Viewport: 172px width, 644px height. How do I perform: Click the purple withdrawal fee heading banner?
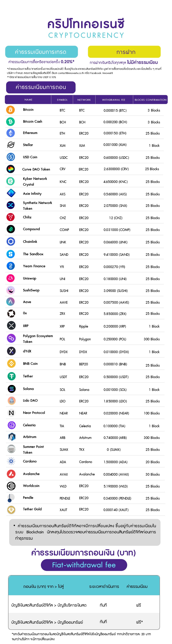[41, 87]
